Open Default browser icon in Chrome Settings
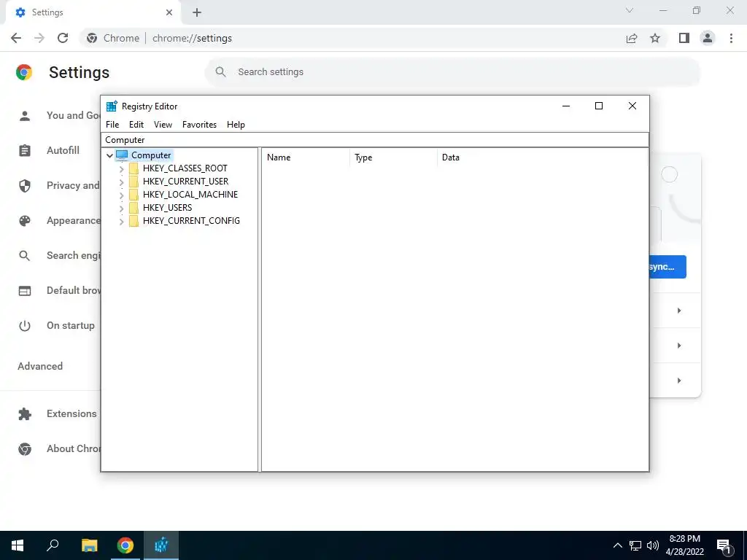This screenshot has height=560, width=747. (x=25, y=291)
